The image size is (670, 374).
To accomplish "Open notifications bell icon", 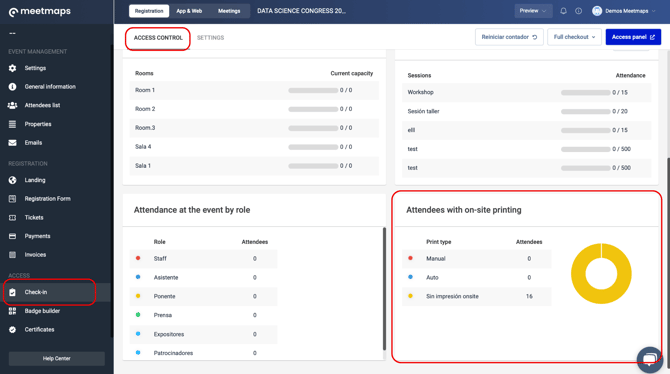I will [x=563, y=11].
